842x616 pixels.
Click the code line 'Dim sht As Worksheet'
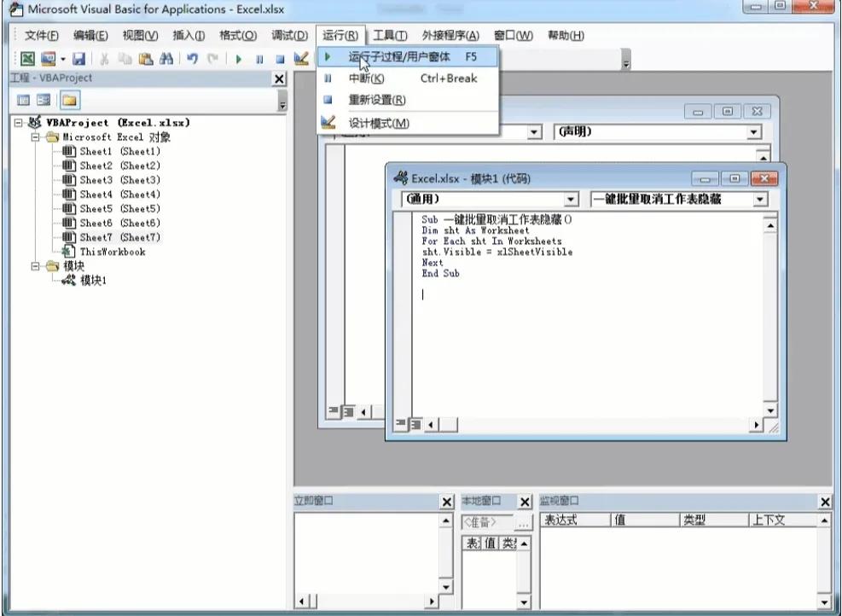click(x=475, y=230)
